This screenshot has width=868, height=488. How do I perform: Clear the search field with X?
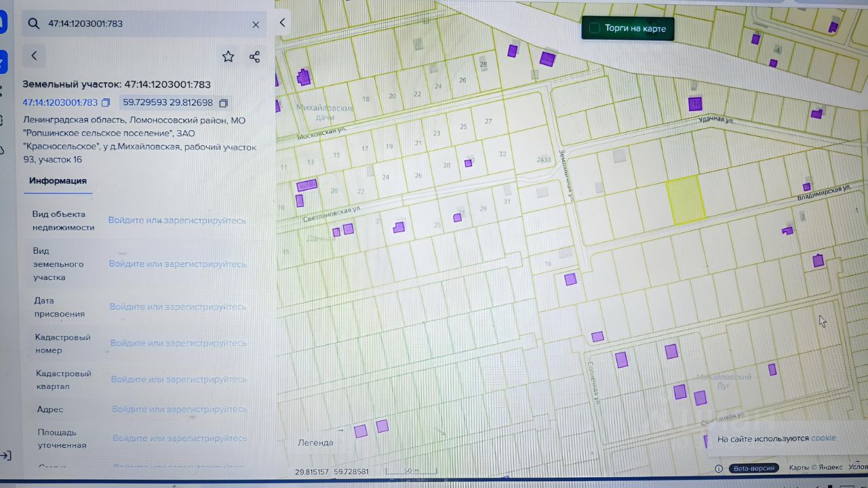(256, 24)
